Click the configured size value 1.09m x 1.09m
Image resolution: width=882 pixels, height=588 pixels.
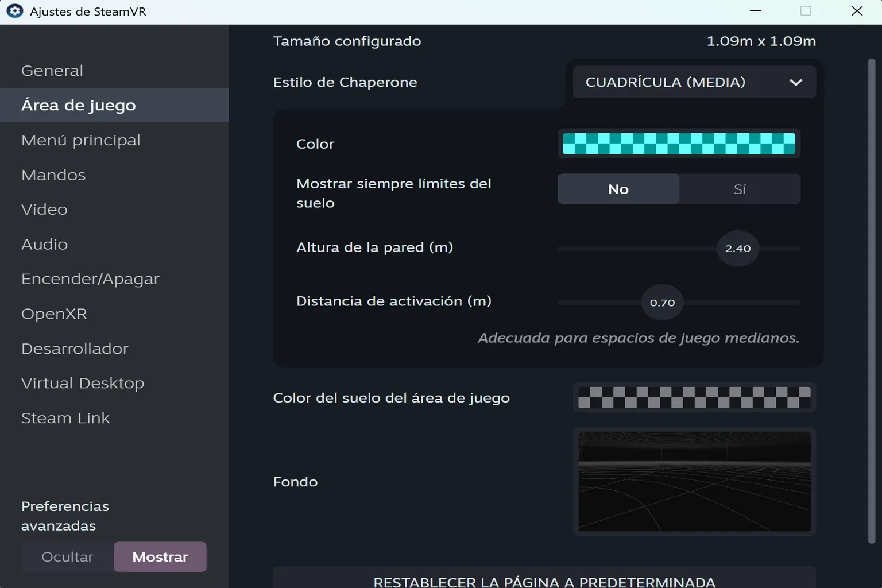[x=761, y=41]
